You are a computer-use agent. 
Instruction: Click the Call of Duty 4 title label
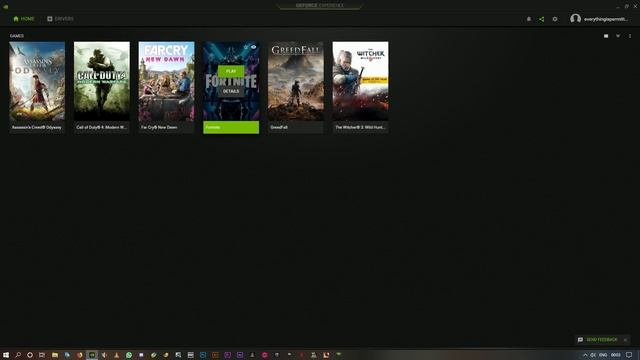102,127
